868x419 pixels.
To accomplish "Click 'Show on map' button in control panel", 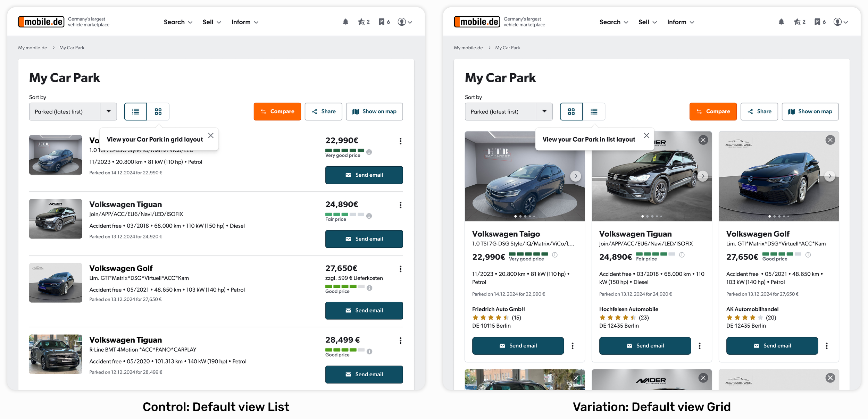I will click(x=374, y=111).
